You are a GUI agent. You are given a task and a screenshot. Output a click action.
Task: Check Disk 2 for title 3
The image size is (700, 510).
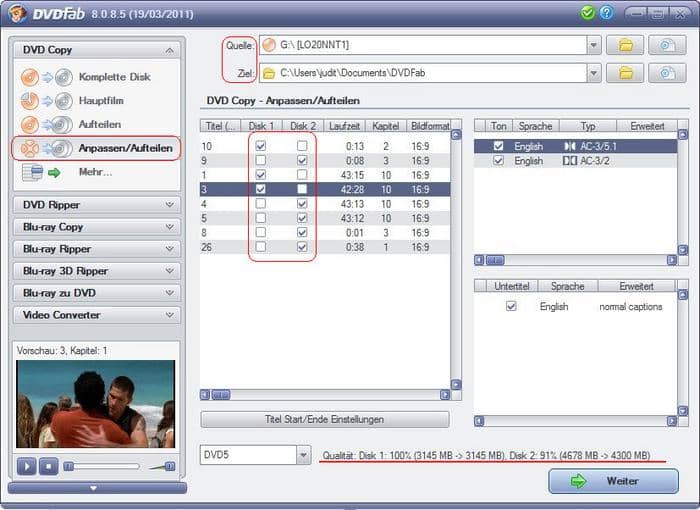[302, 189]
